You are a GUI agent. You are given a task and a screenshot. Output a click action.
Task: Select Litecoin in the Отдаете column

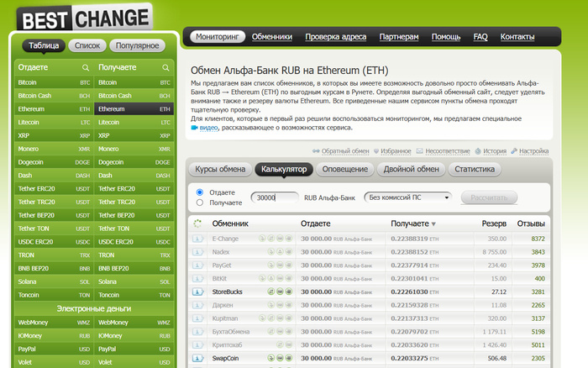point(54,123)
